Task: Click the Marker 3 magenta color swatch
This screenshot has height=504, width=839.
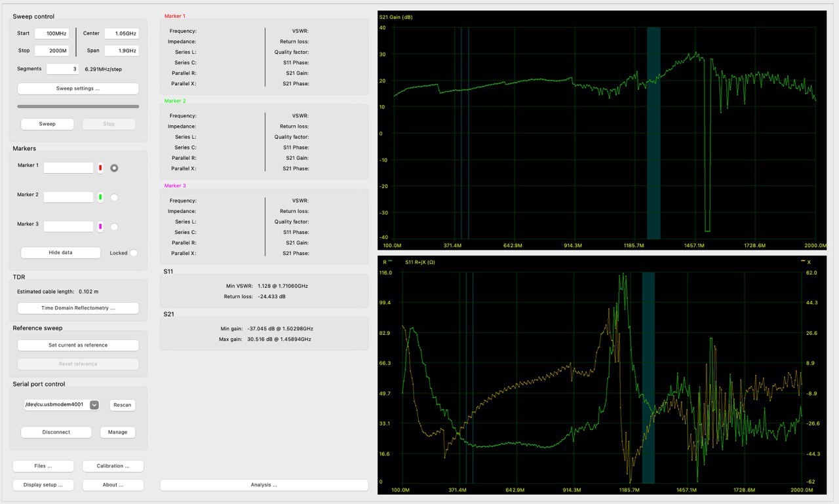Action: 100,227
